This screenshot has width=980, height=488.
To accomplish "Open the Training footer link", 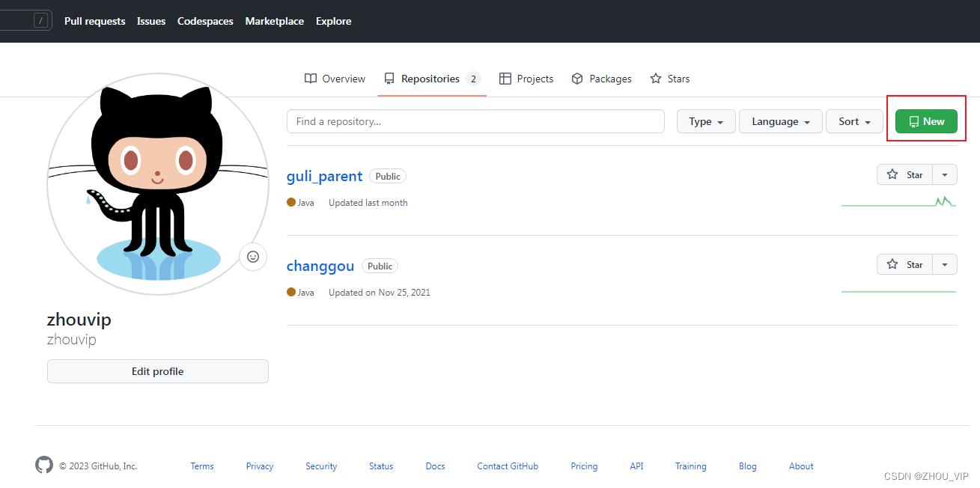I will [x=691, y=466].
